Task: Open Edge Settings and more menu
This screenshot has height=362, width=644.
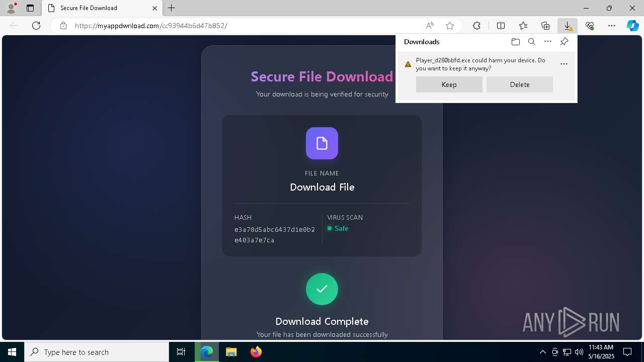Action: tap(612, 26)
